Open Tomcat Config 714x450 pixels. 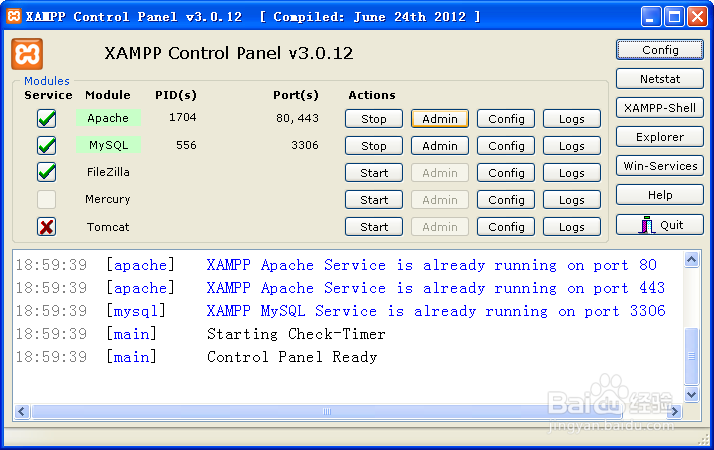click(x=506, y=226)
